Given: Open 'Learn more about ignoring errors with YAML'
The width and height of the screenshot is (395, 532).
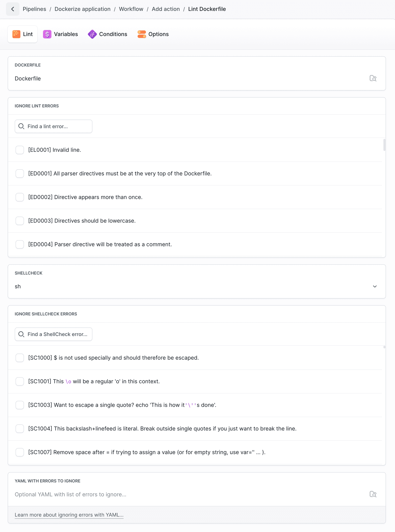Looking at the screenshot, I should 69,515.
